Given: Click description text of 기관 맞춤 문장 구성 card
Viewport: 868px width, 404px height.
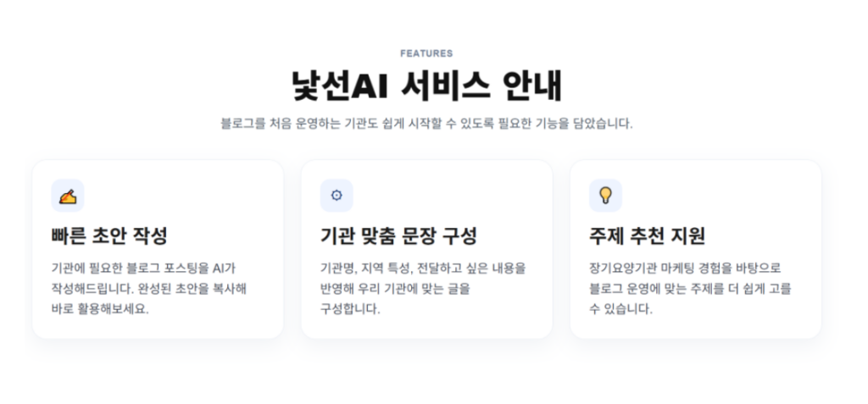Looking at the screenshot, I should coord(423,288).
